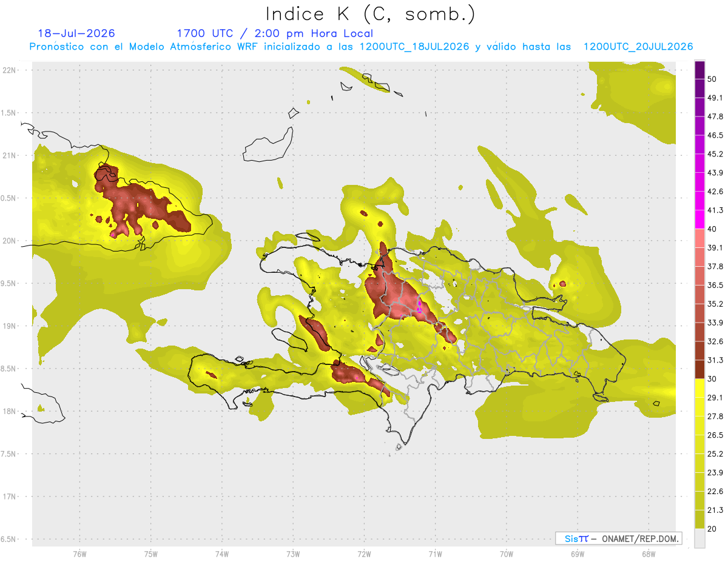Click the colorbar value "43.9"
This screenshot has width=728, height=562.
click(715, 173)
